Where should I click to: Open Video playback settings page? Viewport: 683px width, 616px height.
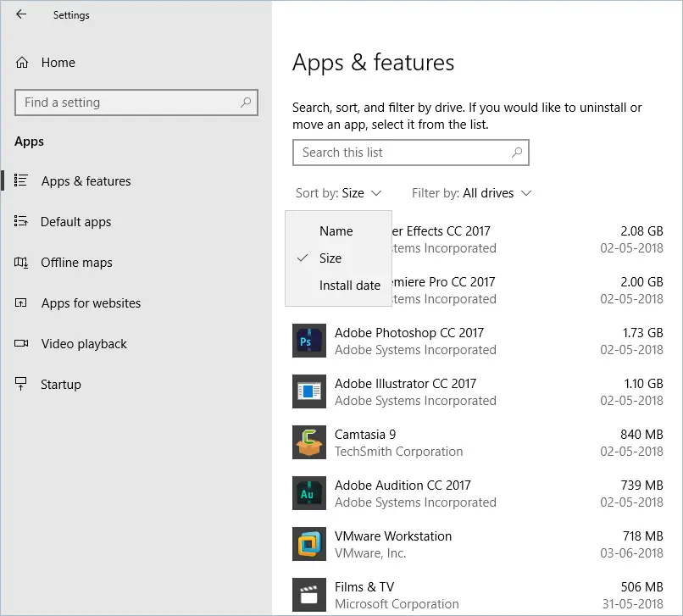coord(84,344)
